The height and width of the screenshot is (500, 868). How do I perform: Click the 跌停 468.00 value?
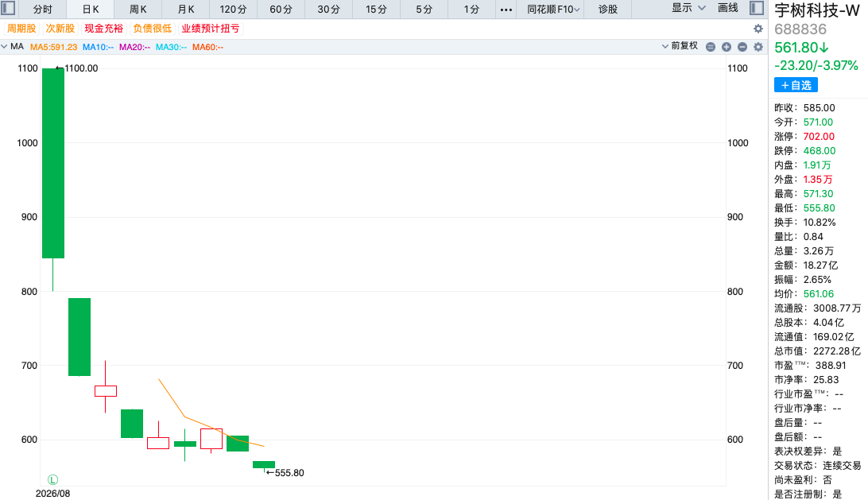820,151
